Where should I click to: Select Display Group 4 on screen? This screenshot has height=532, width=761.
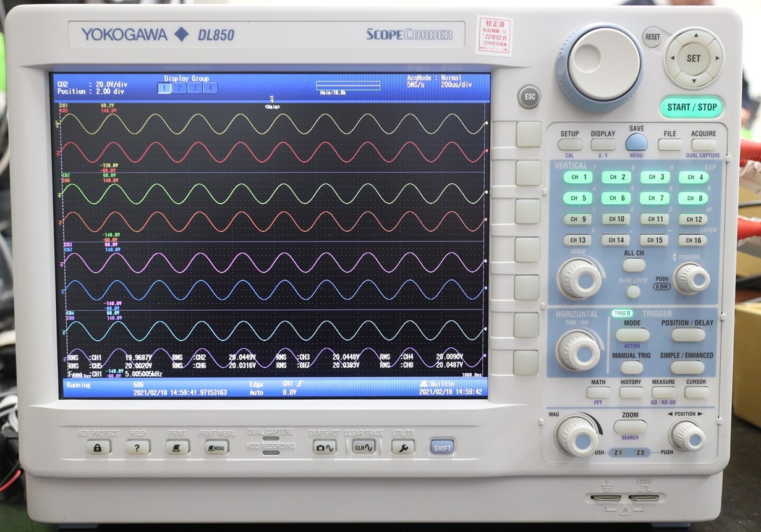210,88
